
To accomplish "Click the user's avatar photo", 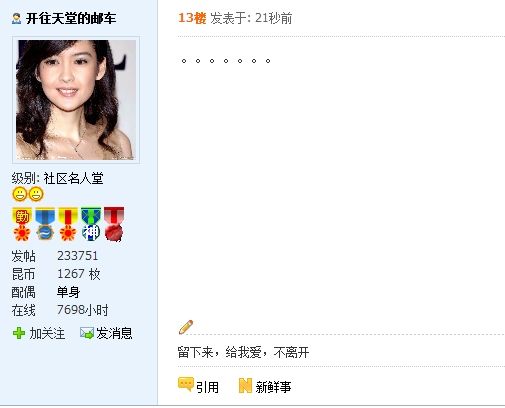I will point(76,100).
